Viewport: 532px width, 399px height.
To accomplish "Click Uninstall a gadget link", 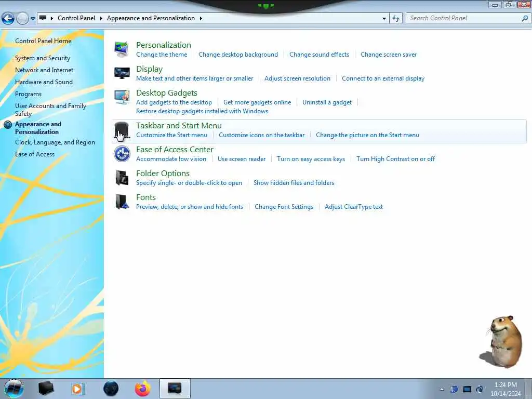I will (327, 102).
